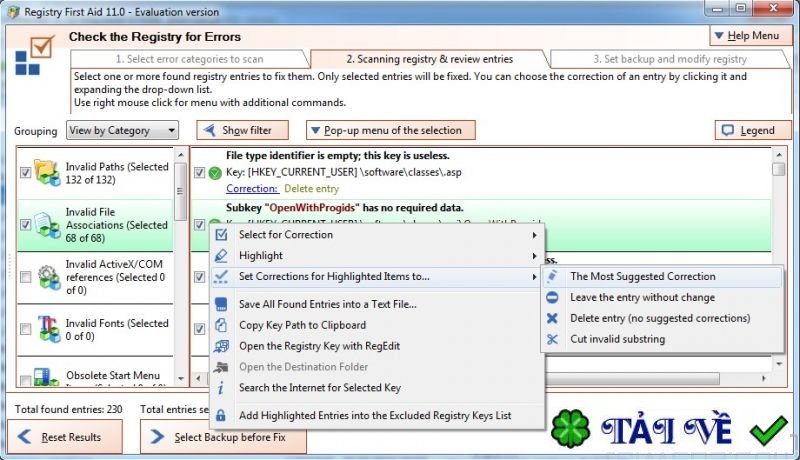Click the Highlight pen icon in menu
The height and width of the screenshot is (460, 800).
[221, 255]
